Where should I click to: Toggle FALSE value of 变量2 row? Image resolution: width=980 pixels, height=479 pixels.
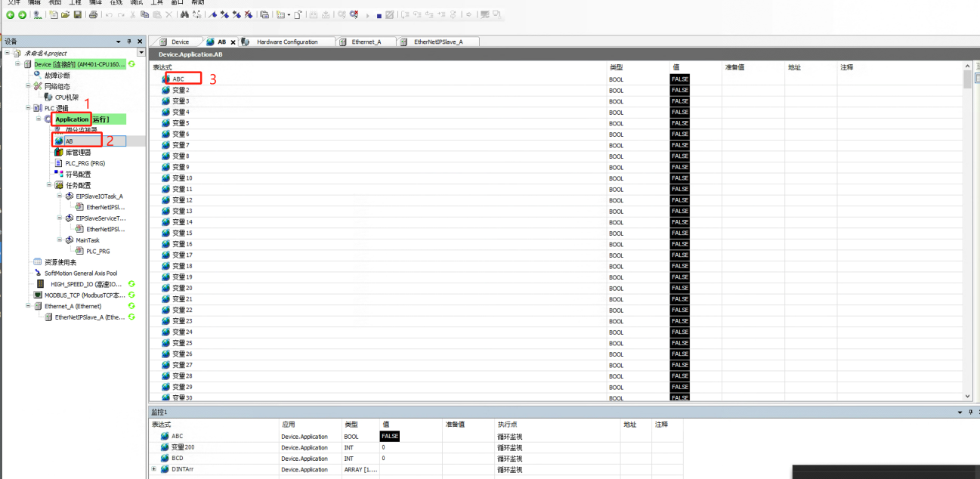[x=680, y=91]
